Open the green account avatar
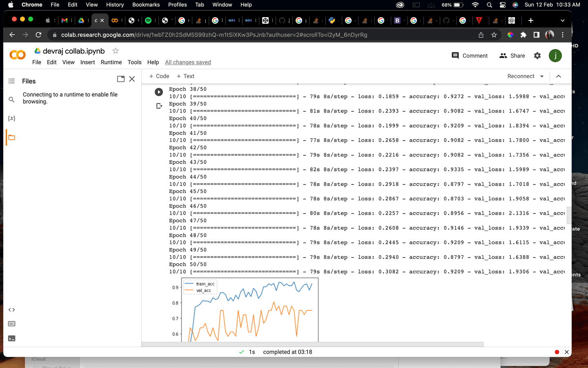The height and width of the screenshot is (368, 588). [555, 56]
